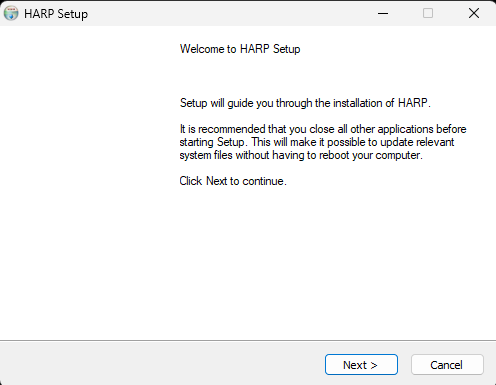
Task: Click "Setup will guide you through" line
Action: pos(305,103)
